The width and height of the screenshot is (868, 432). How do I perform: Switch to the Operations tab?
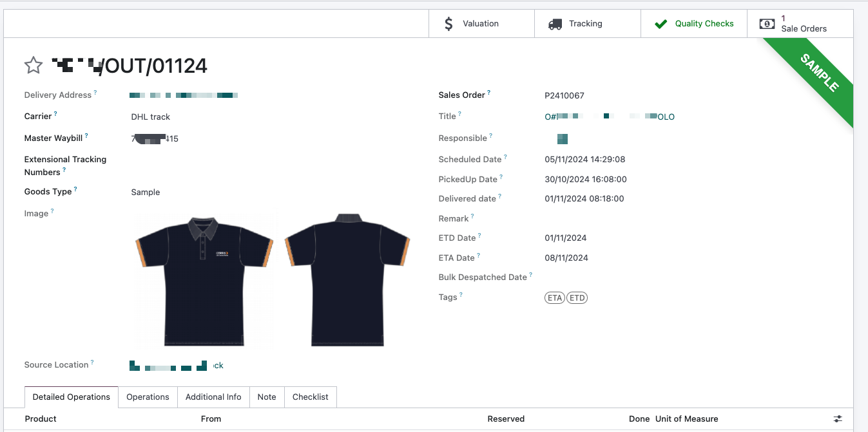point(148,397)
